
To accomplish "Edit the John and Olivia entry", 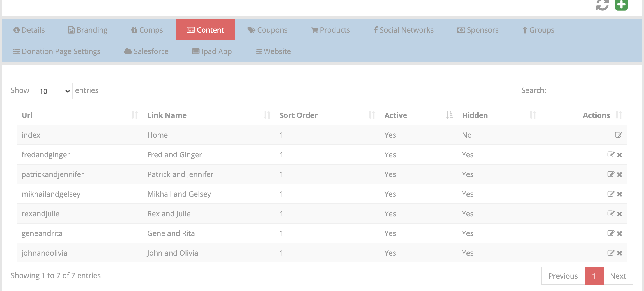I will tap(611, 253).
